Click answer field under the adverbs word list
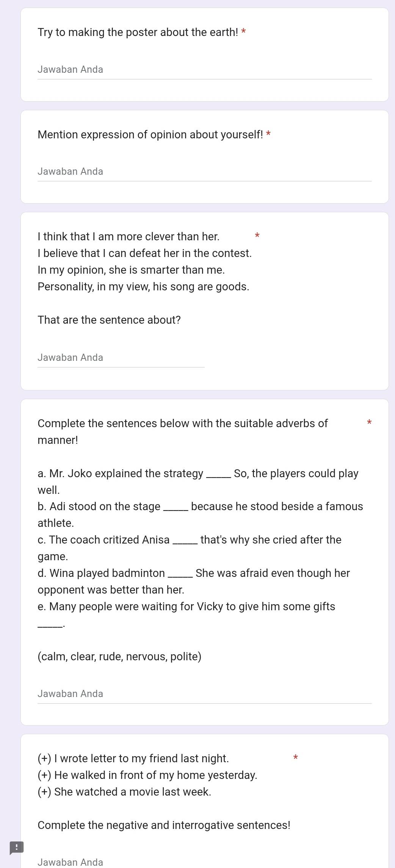Viewport: 395px width, 868px height. (205, 694)
